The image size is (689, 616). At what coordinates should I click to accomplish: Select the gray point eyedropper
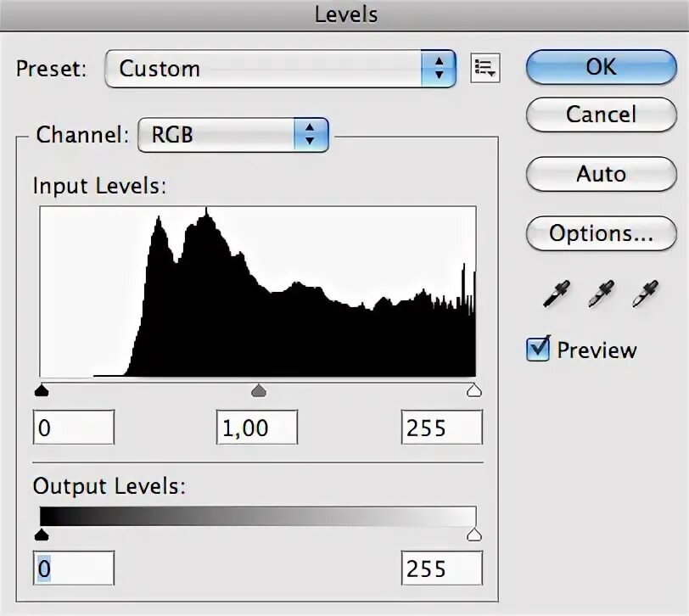(600, 295)
